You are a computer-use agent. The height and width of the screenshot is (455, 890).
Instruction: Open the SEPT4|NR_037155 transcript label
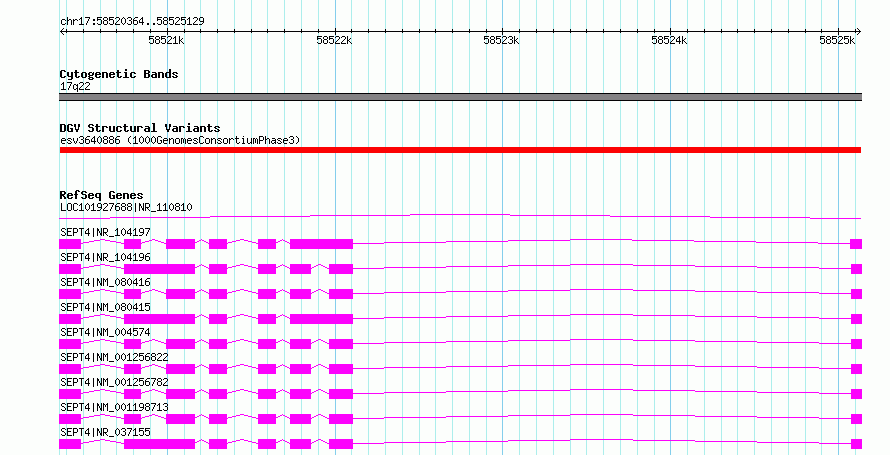point(105,432)
